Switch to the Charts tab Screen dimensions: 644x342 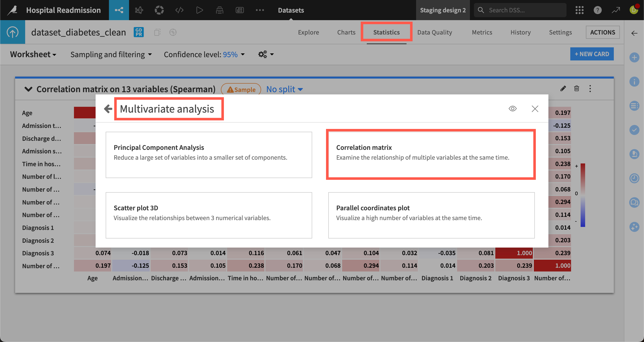click(346, 32)
